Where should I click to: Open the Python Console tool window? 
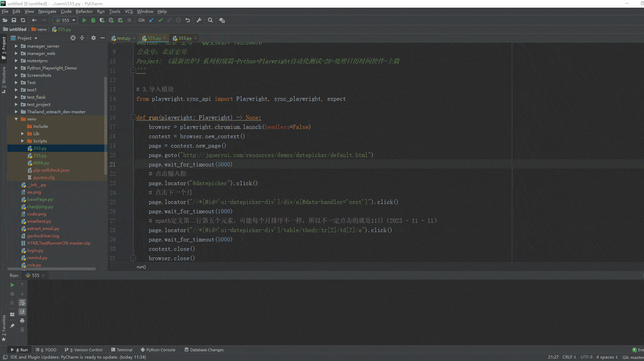[x=158, y=350]
